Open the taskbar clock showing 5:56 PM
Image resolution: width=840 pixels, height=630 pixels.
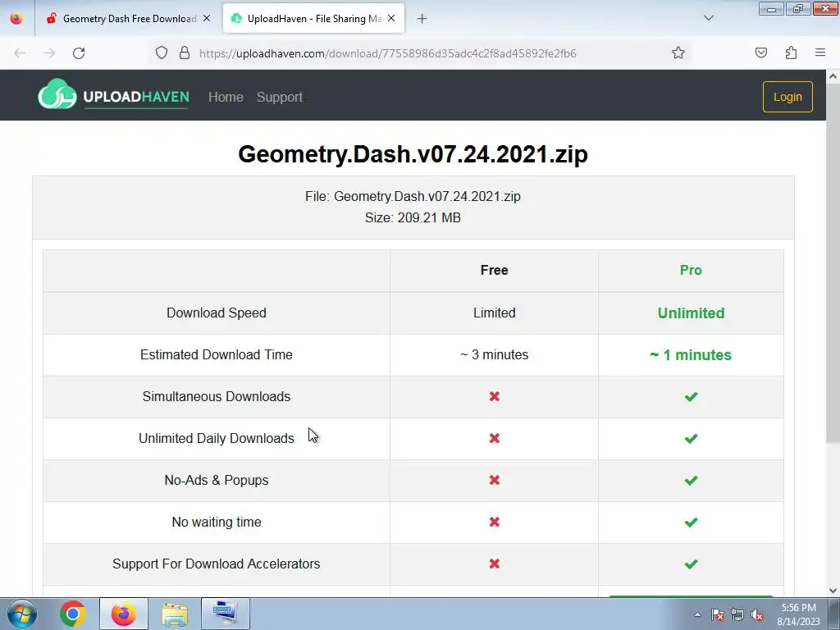pyautogui.click(x=798, y=614)
